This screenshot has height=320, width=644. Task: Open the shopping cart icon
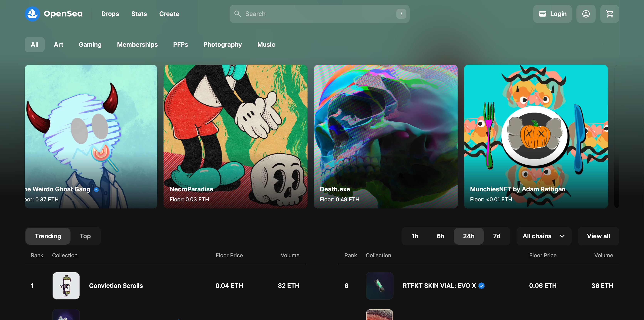pos(610,14)
